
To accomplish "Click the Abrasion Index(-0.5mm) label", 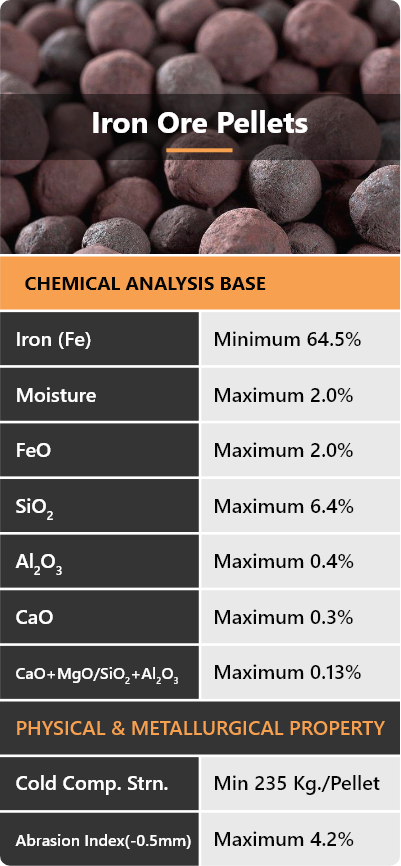I will [x=103, y=841].
